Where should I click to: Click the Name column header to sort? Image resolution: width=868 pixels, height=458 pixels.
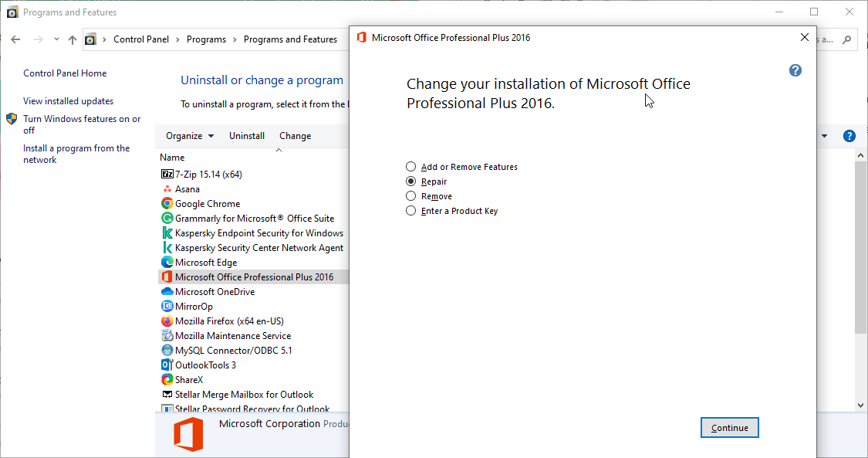coord(172,158)
